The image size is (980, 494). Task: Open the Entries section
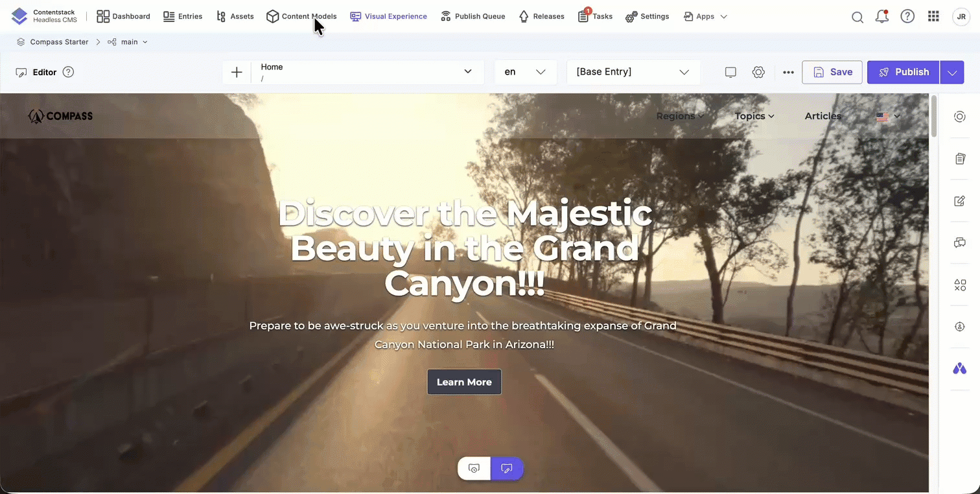183,17
